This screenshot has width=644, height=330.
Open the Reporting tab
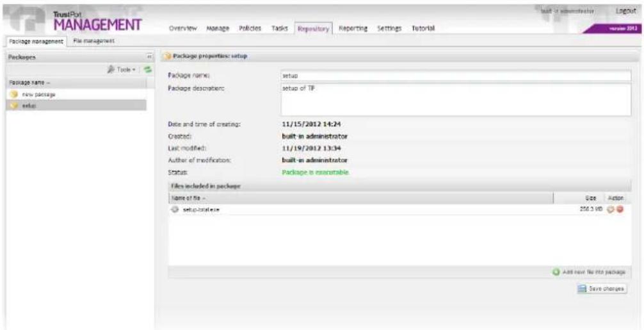tap(353, 28)
